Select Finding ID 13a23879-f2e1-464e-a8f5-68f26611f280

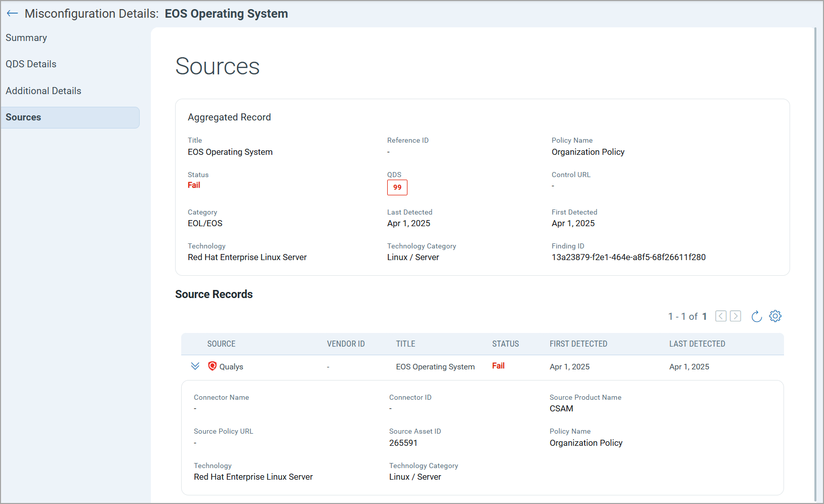pyautogui.click(x=629, y=257)
